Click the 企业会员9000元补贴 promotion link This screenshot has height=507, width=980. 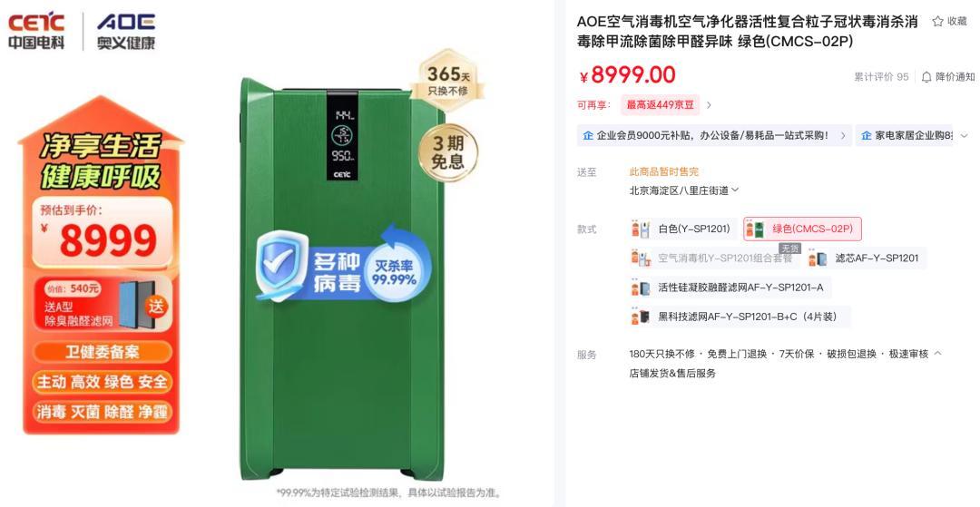pyautogui.click(x=714, y=135)
